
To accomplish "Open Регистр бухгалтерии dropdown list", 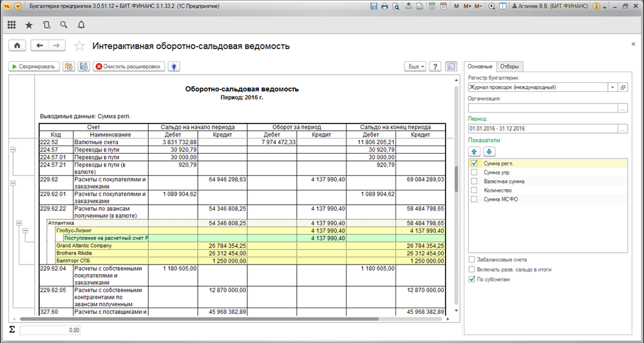I will click(x=612, y=88).
